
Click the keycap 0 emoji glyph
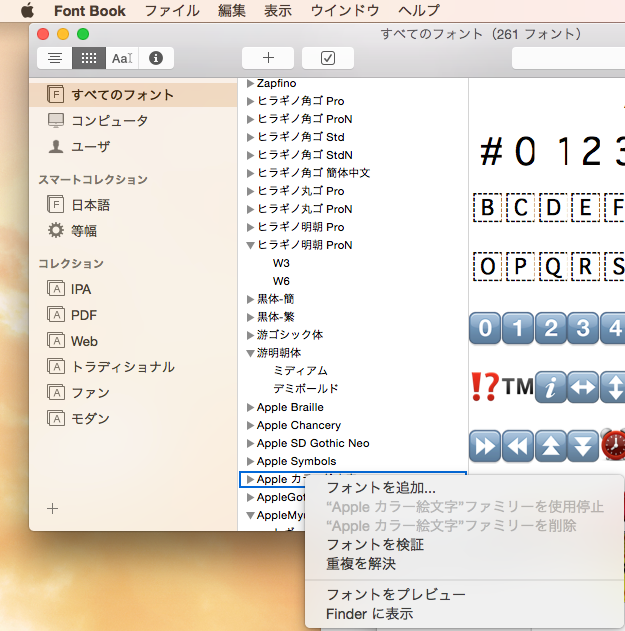(x=485, y=328)
